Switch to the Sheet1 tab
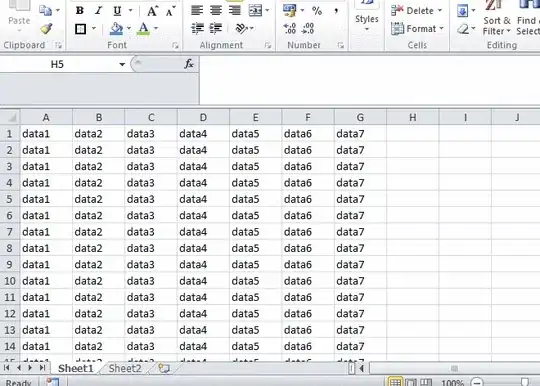The width and height of the screenshot is (540, 386). point(75,368)
